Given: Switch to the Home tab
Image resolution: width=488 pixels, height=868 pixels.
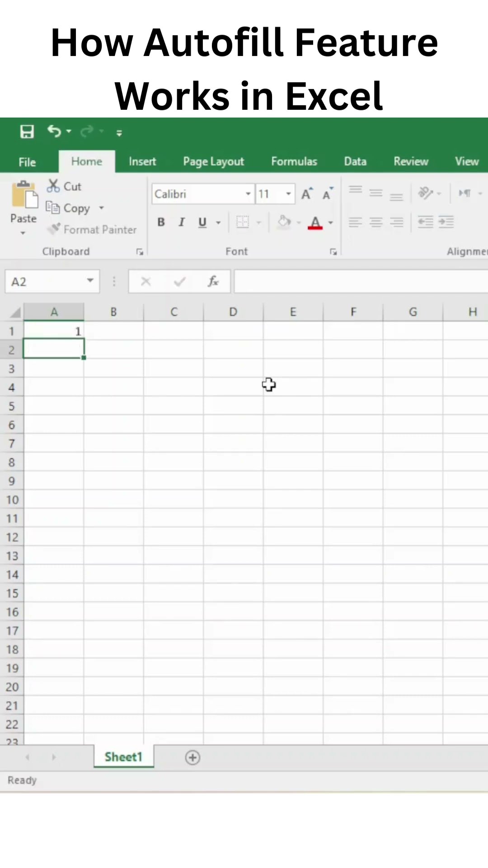Looking at the screenshot, I should [87, 161].
